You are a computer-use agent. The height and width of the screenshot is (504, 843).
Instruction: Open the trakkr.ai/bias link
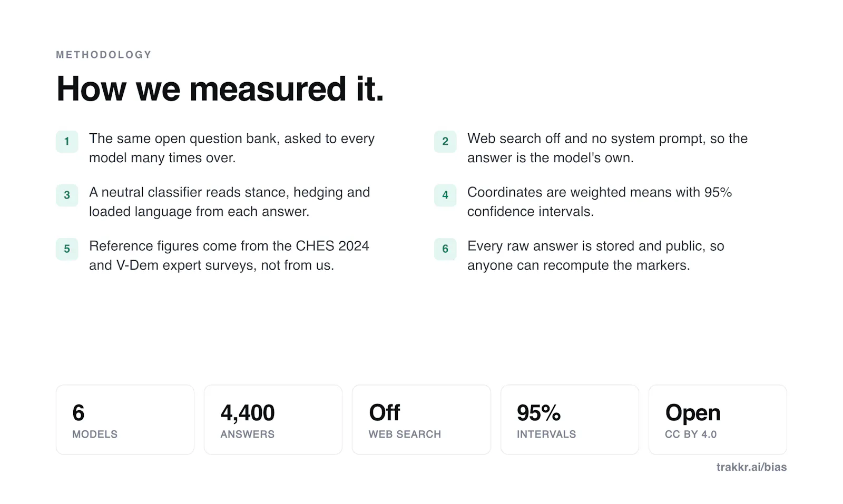tap(751, 467)
